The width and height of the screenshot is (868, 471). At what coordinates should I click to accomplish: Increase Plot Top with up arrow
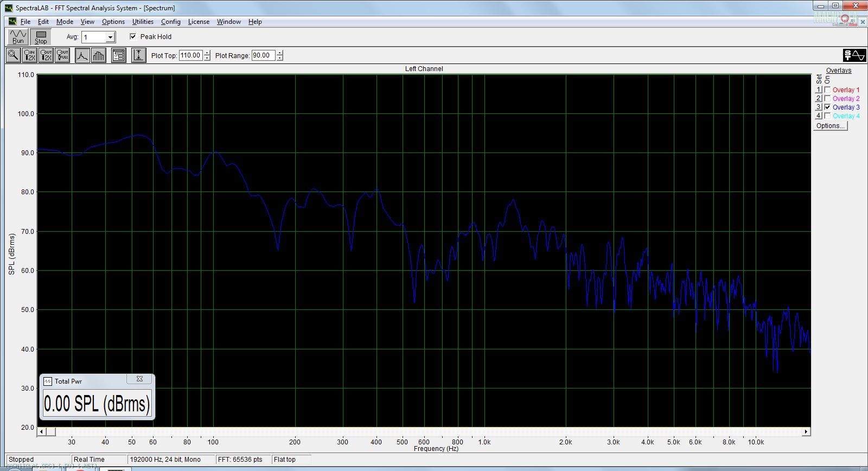tap(207, 53)
